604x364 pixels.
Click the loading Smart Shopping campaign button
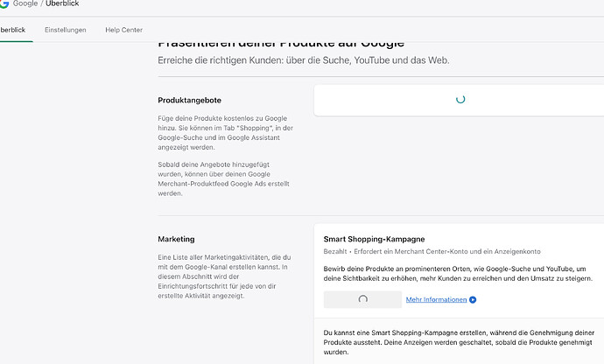(x=362, y=299)
